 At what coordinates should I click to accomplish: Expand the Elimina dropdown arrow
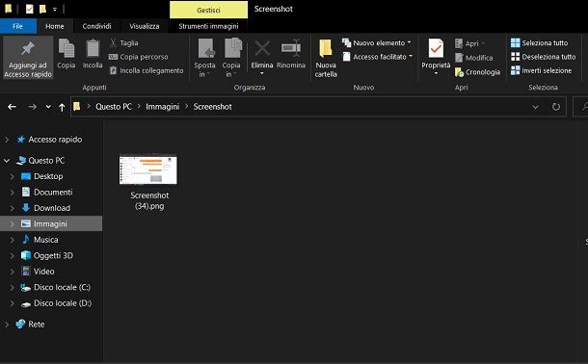pos(262,74)
